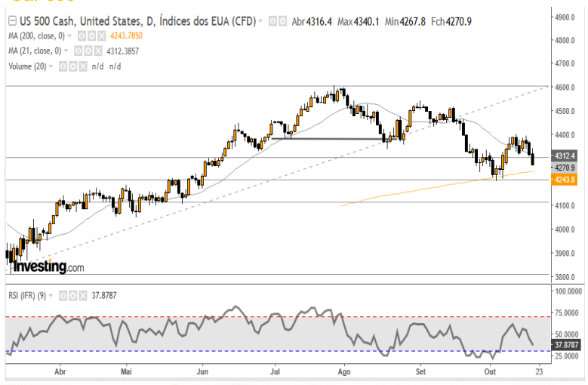
Task: Remove the RSI indicator with X icon
Action: [83, 294]
